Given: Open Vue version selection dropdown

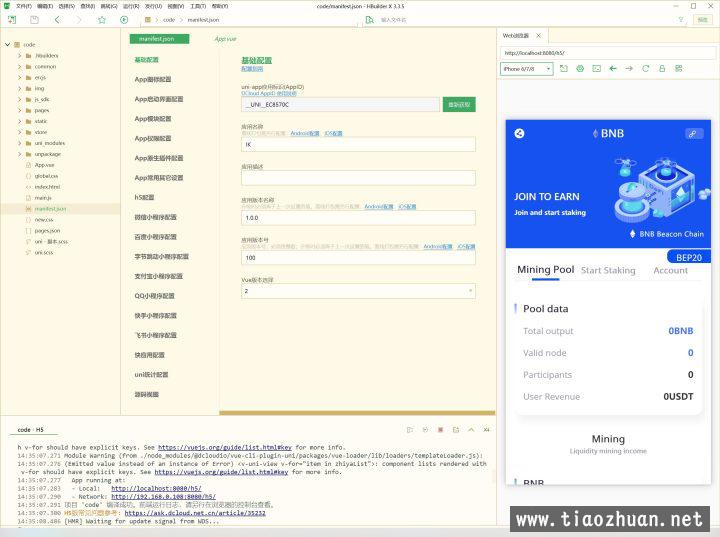Looking at the screenshot, I should click(358, 291).
